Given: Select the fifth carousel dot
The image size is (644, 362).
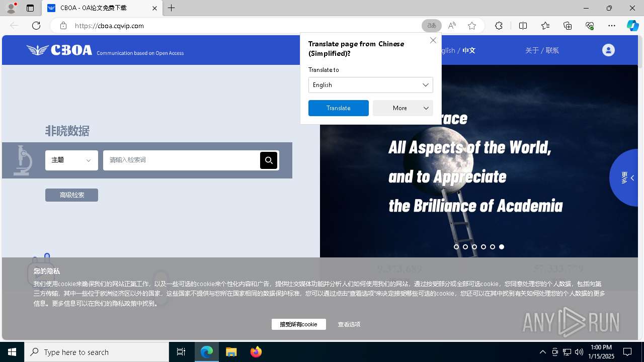Looking at the screenshot, I should (x=493, y=247).
